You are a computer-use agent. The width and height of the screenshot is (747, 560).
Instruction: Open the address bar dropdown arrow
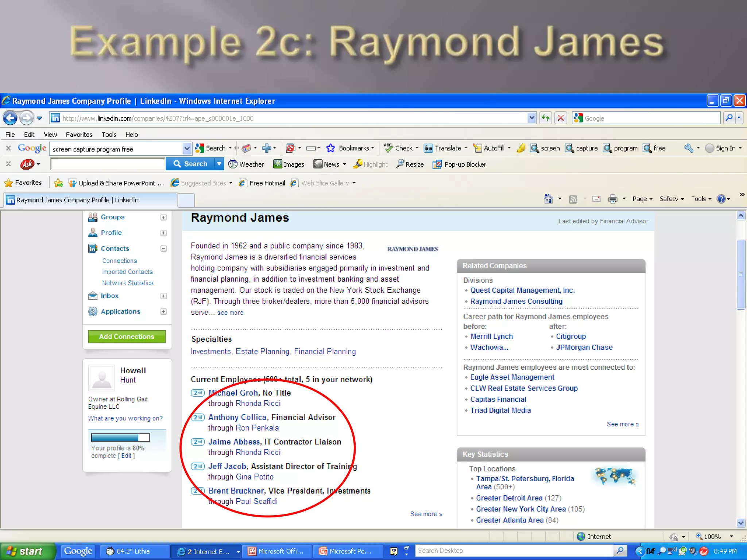pos(531,118)
